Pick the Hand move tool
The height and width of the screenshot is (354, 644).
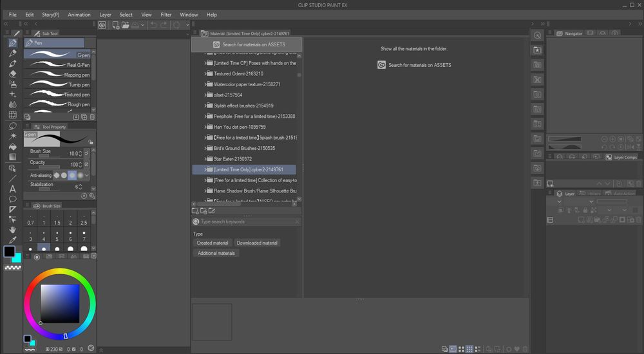coord(13,230)
